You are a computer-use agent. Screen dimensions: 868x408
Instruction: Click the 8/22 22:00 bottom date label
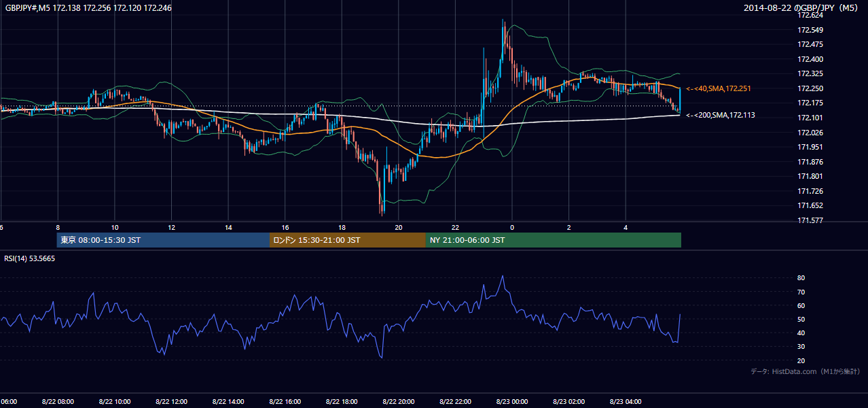tap(455, 402)
